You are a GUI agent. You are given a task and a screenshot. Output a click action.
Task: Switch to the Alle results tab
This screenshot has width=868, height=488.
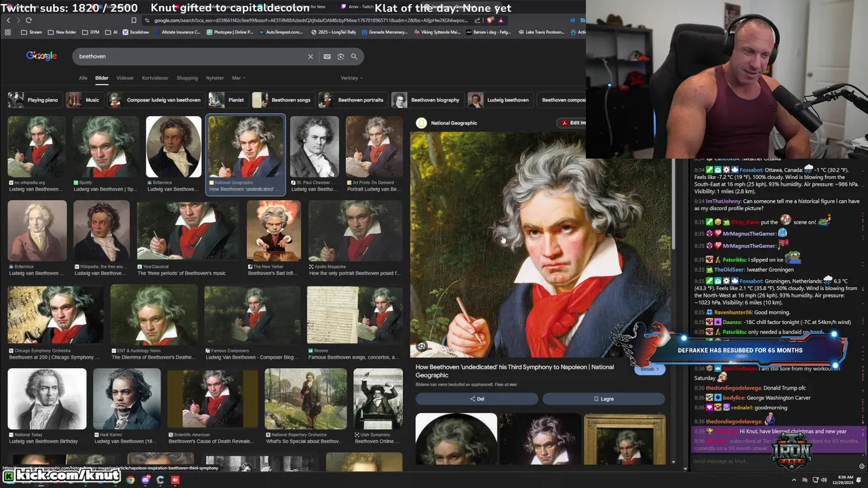pyautogui.click(x=83, y=78)
